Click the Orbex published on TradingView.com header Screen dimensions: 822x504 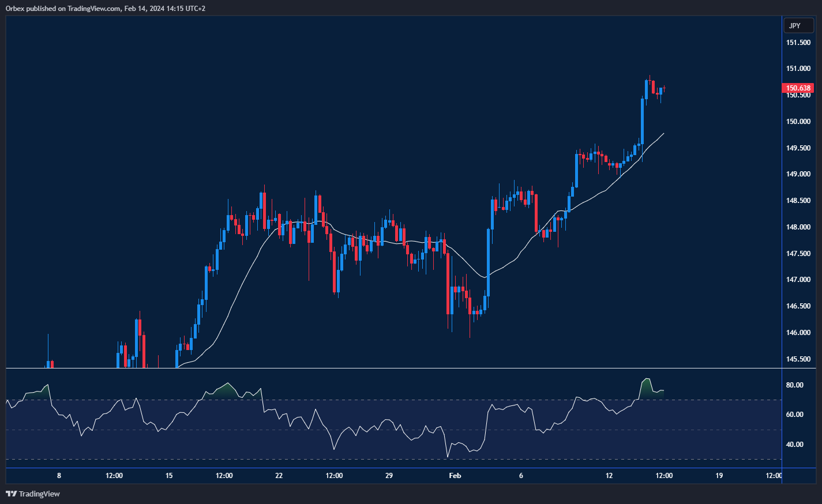click(106, 8)
